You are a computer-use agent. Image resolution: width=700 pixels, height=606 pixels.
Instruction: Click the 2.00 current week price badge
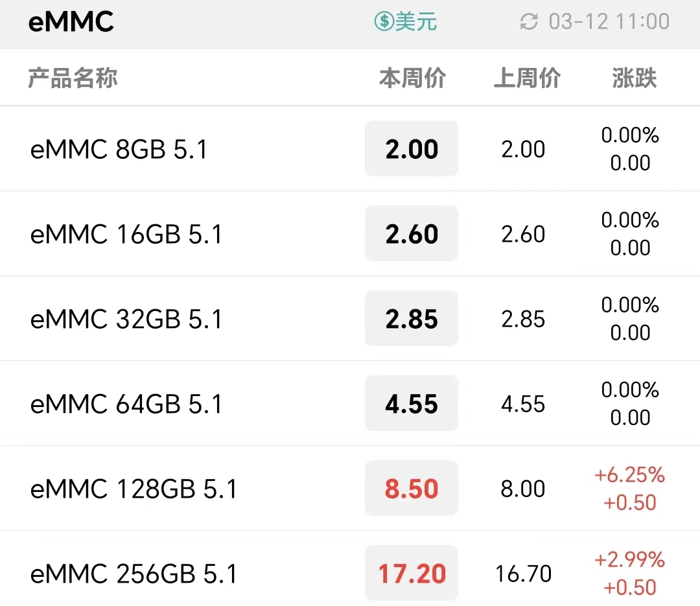point(412,148)
